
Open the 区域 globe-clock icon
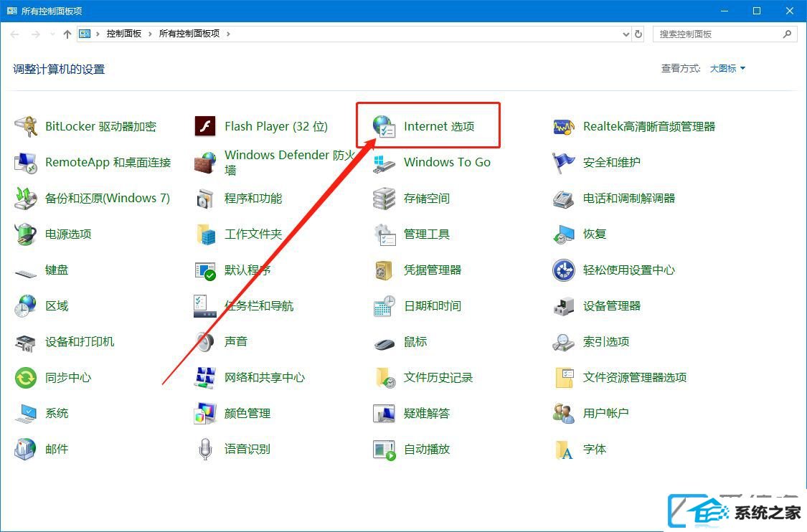[x=26, y=306]
